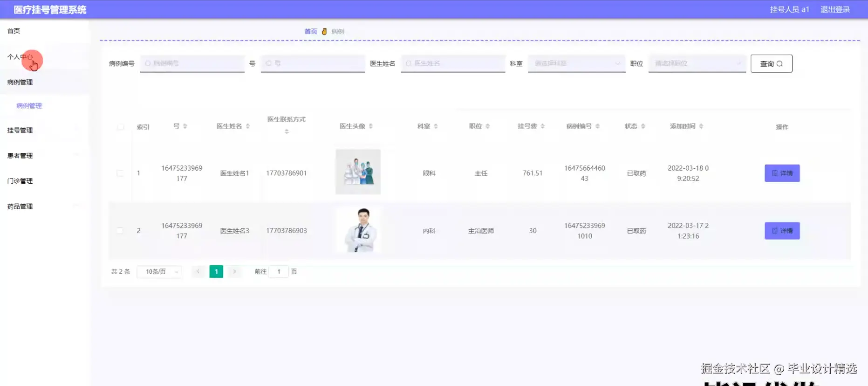The image size is (868, 386).
Task: Click the 首页 breadcrumb link
Action: pos(311,31)
